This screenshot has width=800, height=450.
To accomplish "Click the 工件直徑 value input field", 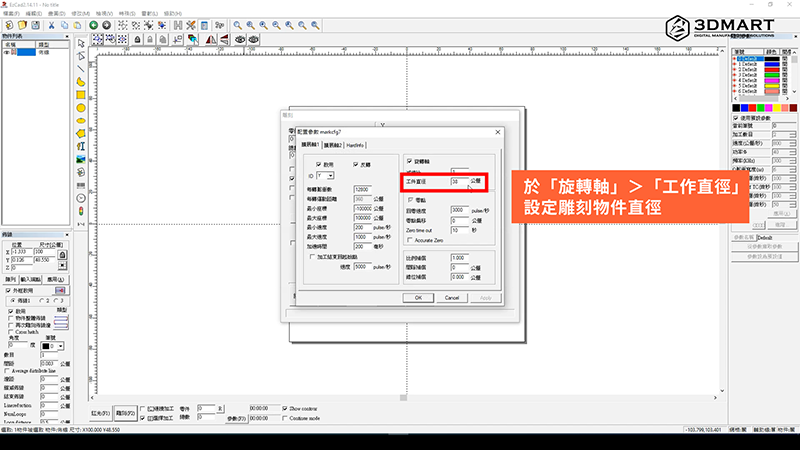I will pos(458,182).
